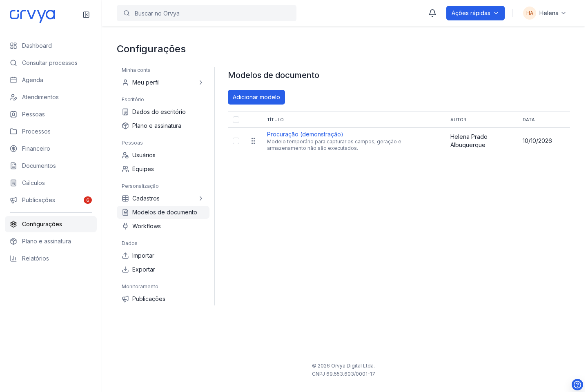Click the Agenda calendar icon
This screenshot has width=588, height=392.
tap(13, 80)
